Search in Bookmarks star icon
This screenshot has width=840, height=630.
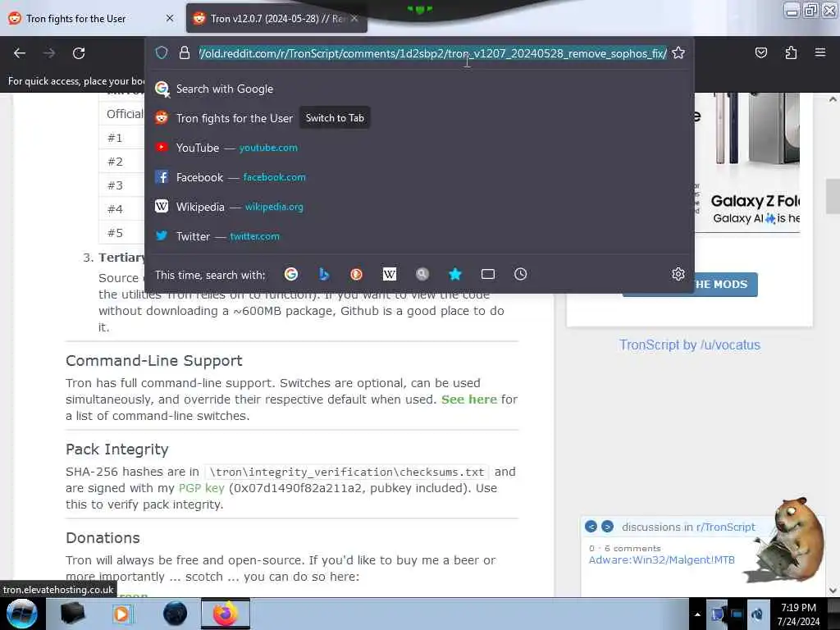click(x=454, y=274)
